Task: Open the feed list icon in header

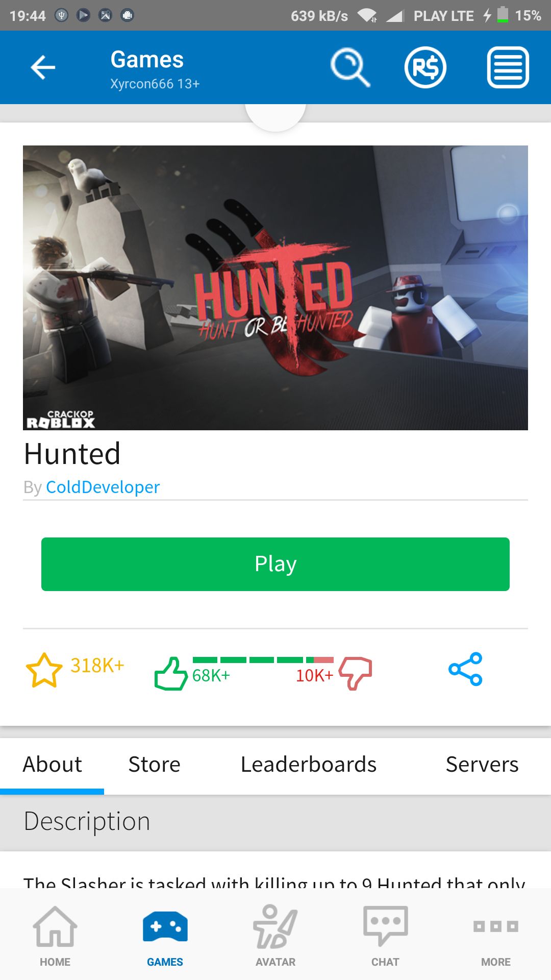Action: (508, 67)
